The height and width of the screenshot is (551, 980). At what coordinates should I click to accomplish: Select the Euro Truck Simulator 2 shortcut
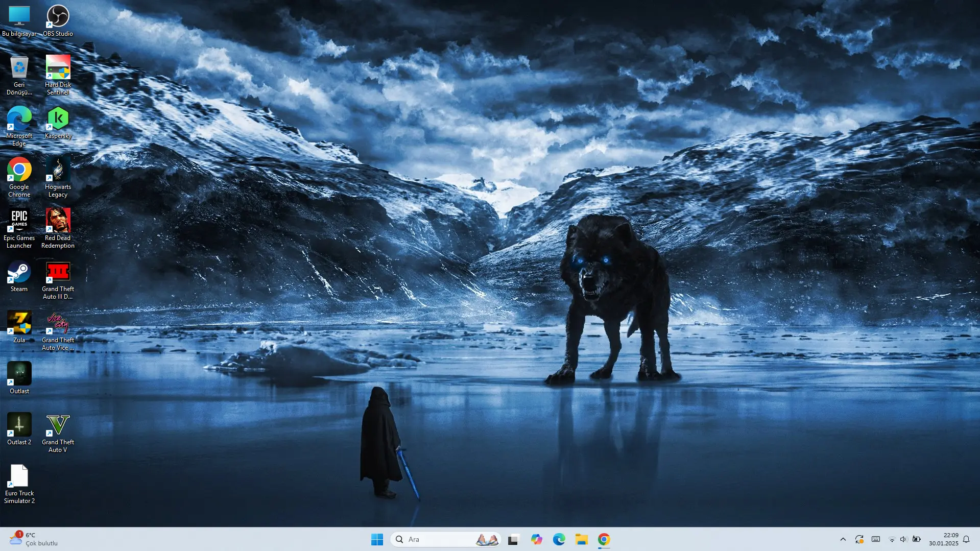coord(19,484)
